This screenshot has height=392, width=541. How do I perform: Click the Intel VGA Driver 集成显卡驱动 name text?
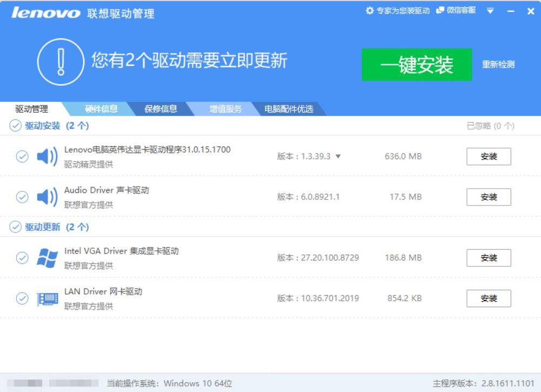pyautogui.click(x=121, y=251)
